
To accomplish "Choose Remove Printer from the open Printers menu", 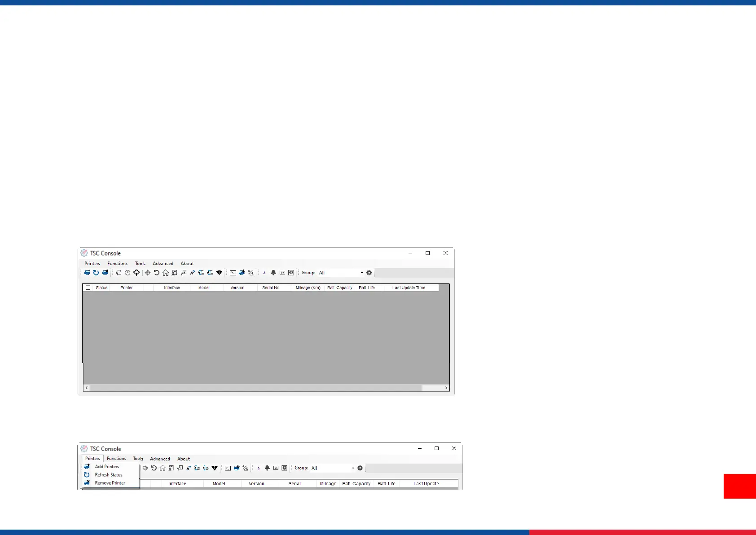I will coord(110,483).
